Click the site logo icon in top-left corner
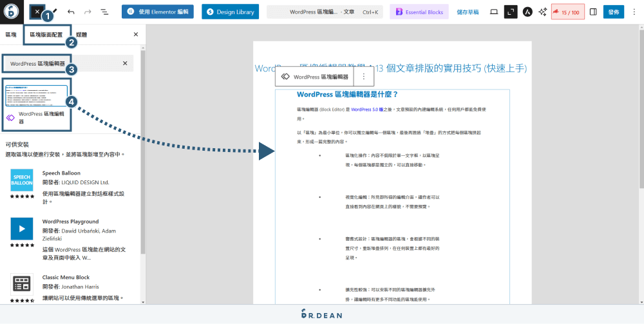The image size is (644, 324). pos(11,12)
